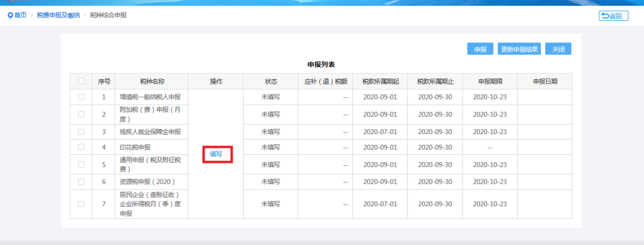Viewport: 644px width, 245px height.
Task: Check the box for 通用申报（税及附征税费）
Action: (81, 164)
